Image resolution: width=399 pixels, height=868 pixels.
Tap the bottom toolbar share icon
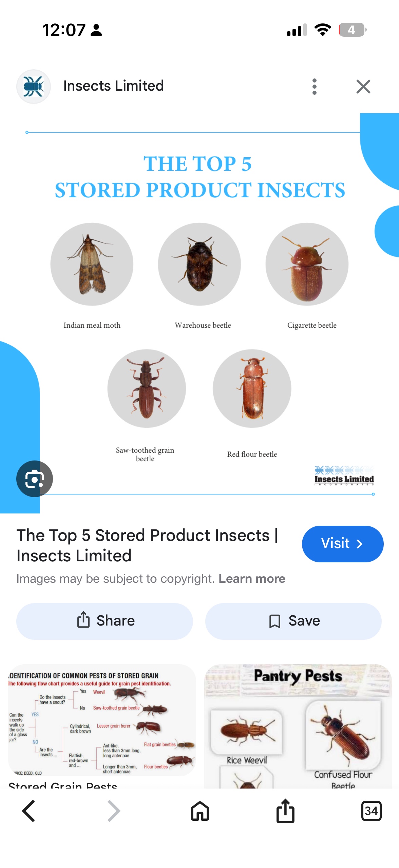pos(285,811)
